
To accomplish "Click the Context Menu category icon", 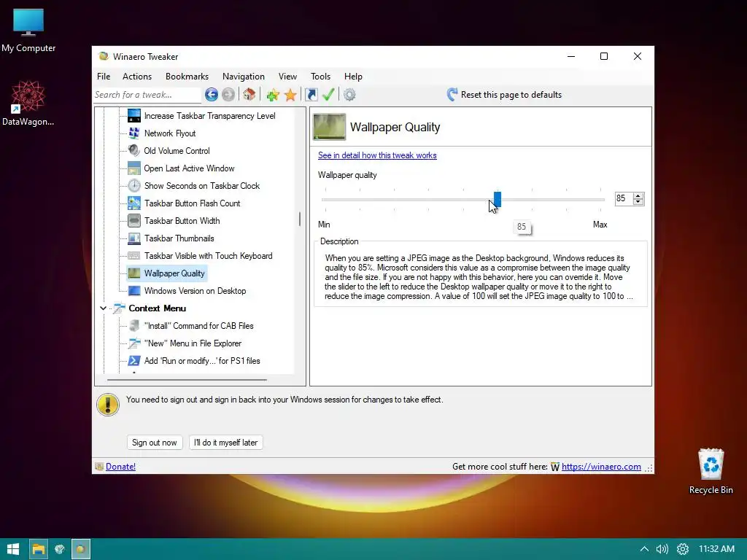I will [119, 308].
